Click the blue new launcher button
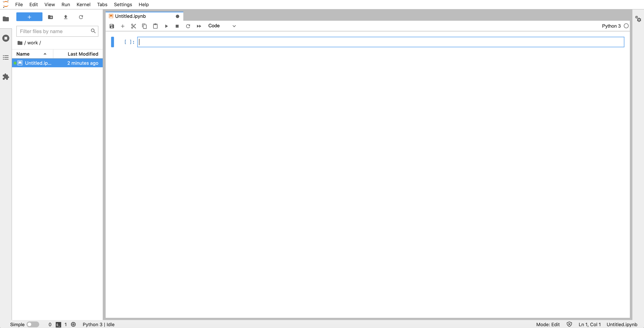 point(29,17)
